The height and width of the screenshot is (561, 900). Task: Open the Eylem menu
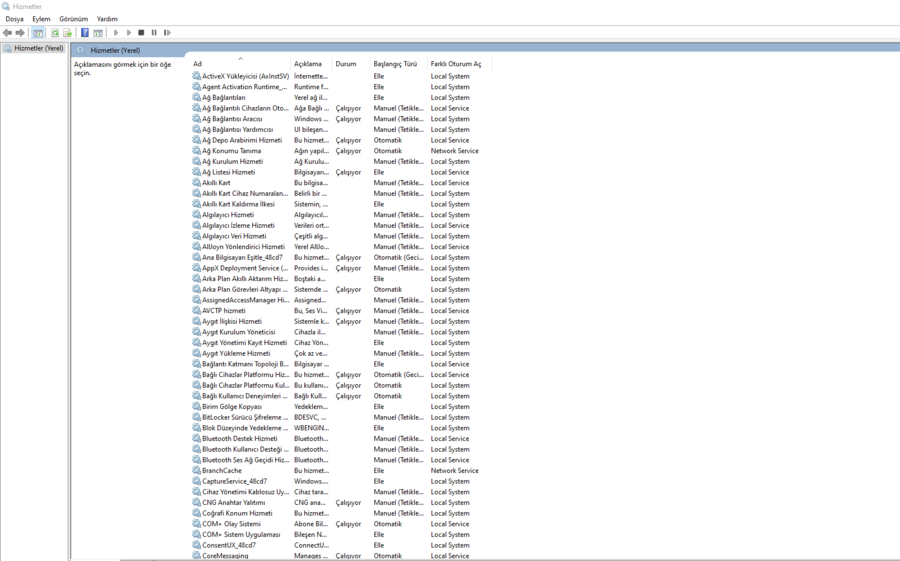pos(41,19)
